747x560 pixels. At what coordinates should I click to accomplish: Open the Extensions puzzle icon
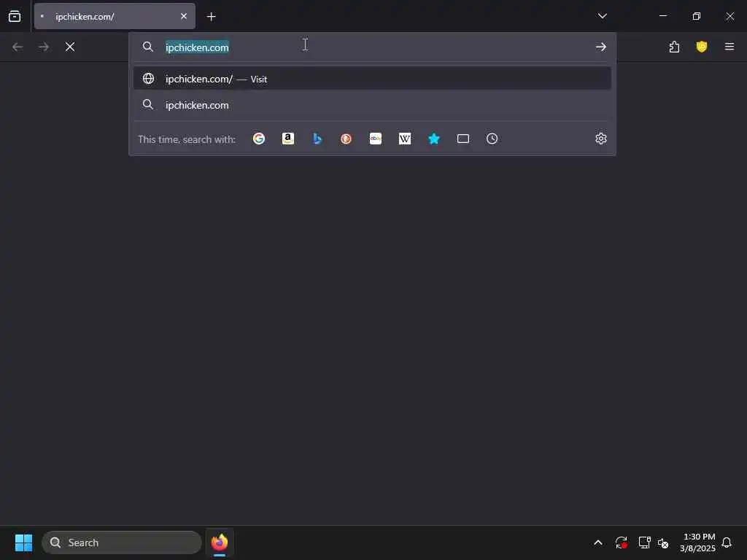[674, 47]
